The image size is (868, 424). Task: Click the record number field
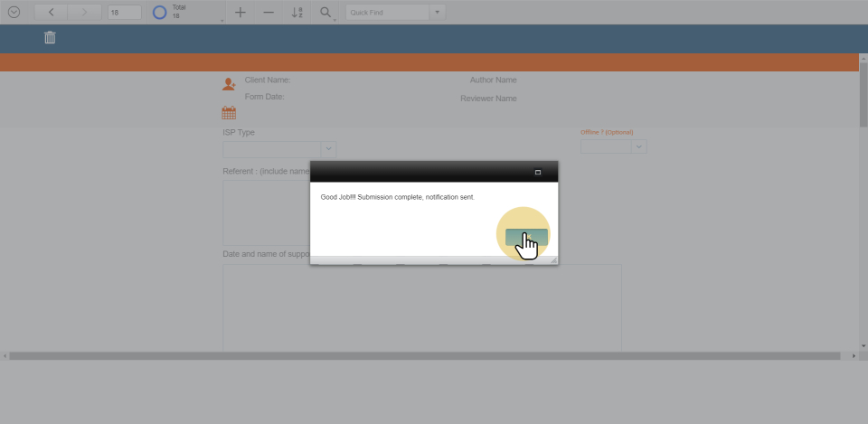click(x=124, y=12)
